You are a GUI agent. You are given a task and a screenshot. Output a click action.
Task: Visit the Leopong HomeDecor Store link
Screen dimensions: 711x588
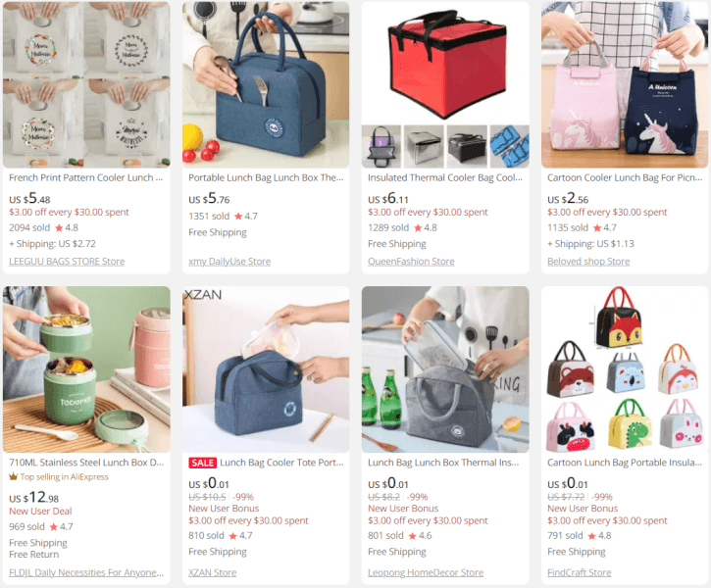point(426,572)
